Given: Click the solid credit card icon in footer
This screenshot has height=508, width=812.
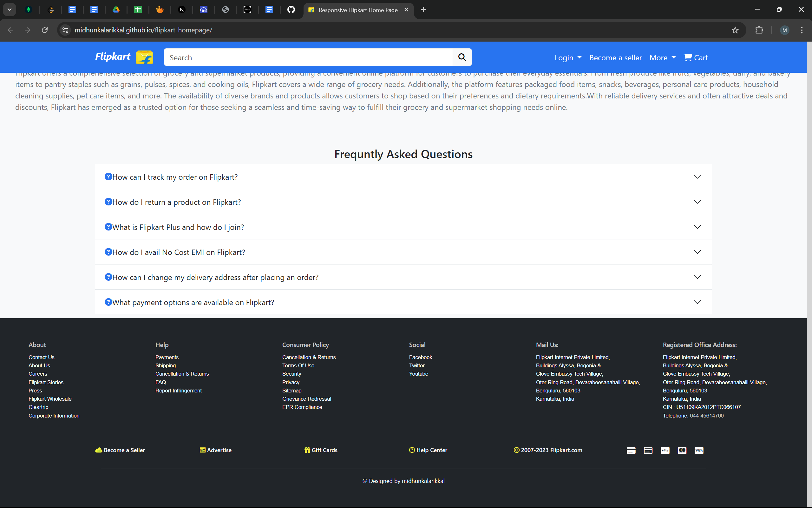Looking at the screenshot, I should click(631, 450).
